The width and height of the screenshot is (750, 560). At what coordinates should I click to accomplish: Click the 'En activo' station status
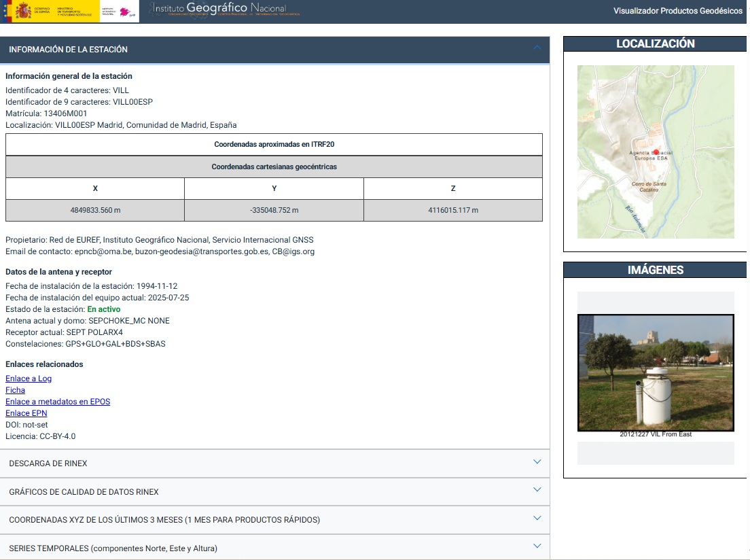pos(104,309)
